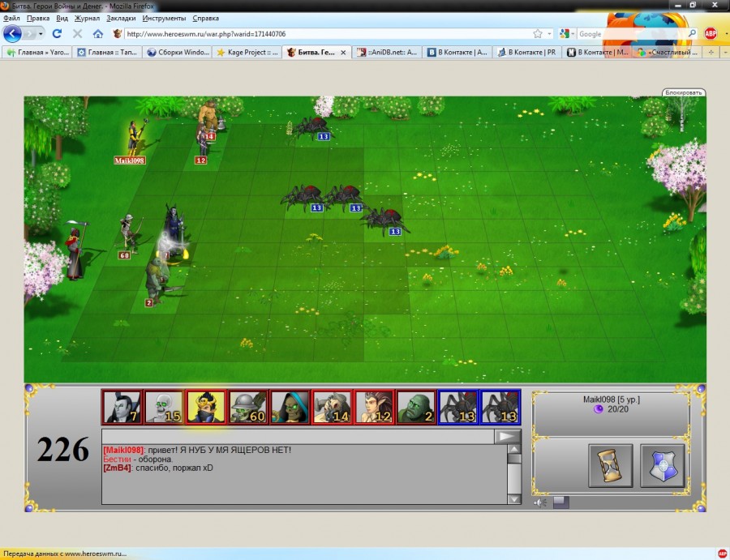Click the forward navigation arrow
The height and width of the screenshot is (560, 730).
click(x=29, y=34)
